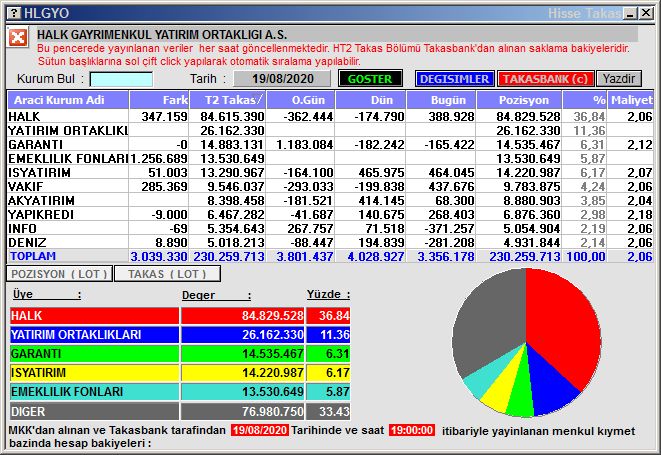Click the yellow ISYATIRIM legend bar
This screenshot has width=661, height=455.
(x=94, y=373)
